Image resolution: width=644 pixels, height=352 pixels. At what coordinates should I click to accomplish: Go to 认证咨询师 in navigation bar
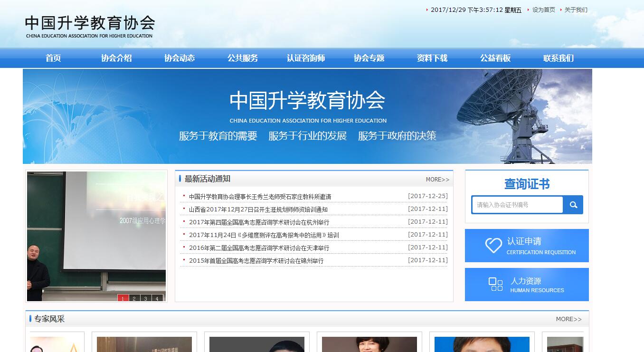pyautogui.click(x=306, y=58)
